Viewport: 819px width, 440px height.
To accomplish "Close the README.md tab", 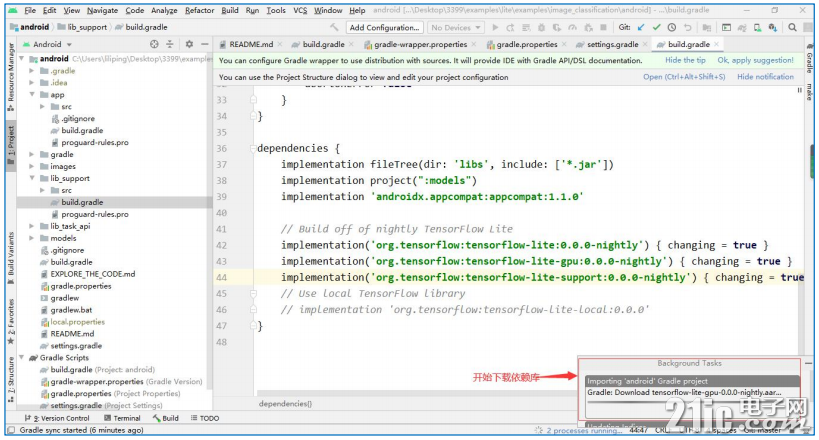I will (279, 44).
